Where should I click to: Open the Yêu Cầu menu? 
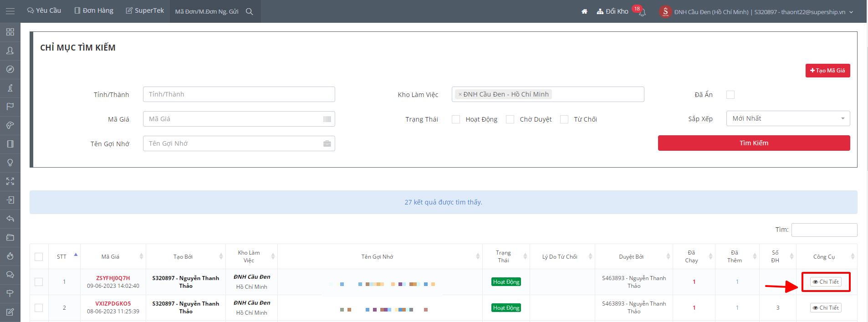[x=44, y=10]
